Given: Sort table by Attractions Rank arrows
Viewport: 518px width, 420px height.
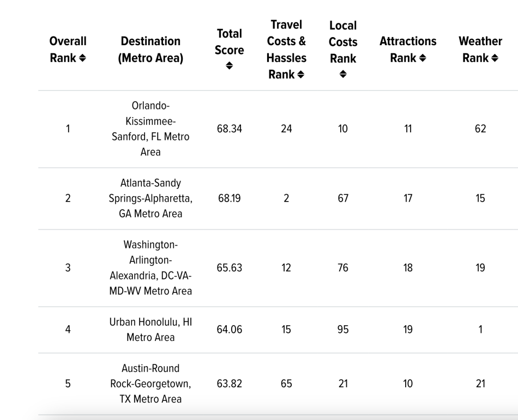Looking at the screenshot, I should tap(423, 58).
